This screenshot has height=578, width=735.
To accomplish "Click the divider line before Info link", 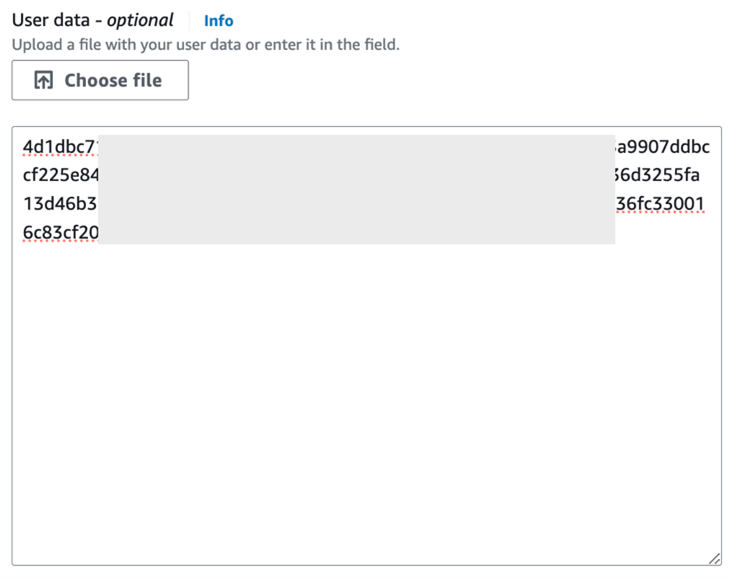I will (189, 20).
